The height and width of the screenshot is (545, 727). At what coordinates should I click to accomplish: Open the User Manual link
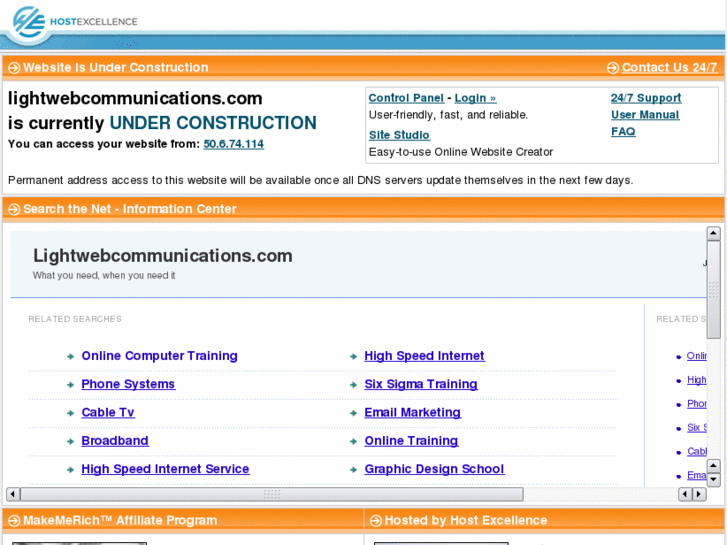tap(645, 115)
